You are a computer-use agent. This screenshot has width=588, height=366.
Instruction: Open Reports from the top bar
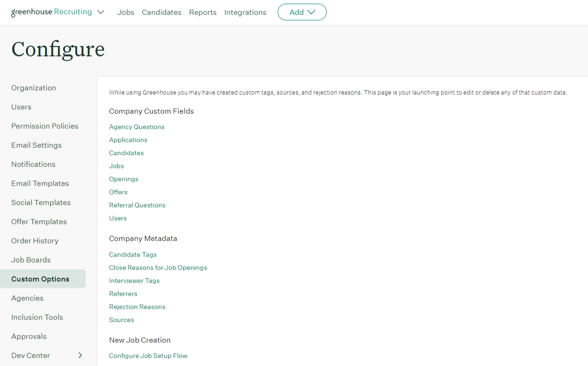(x=203, y=13)
